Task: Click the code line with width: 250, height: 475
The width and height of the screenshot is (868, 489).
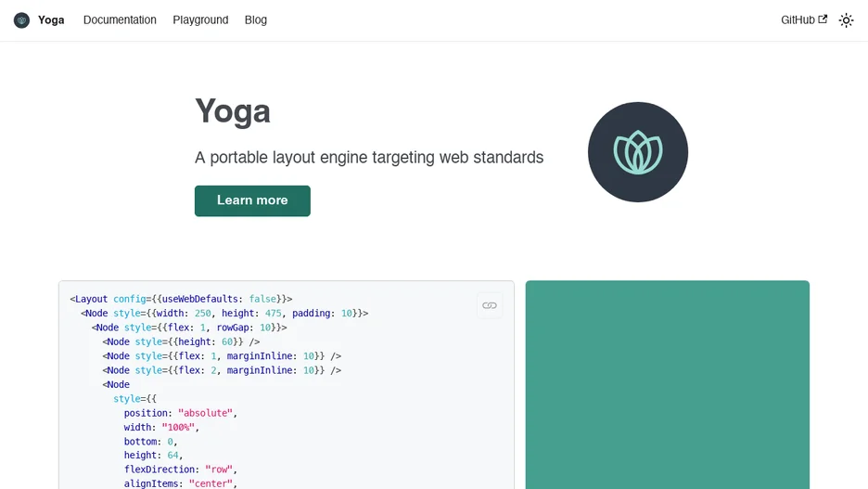Action: pyautogui.click(x=224, y=314)
